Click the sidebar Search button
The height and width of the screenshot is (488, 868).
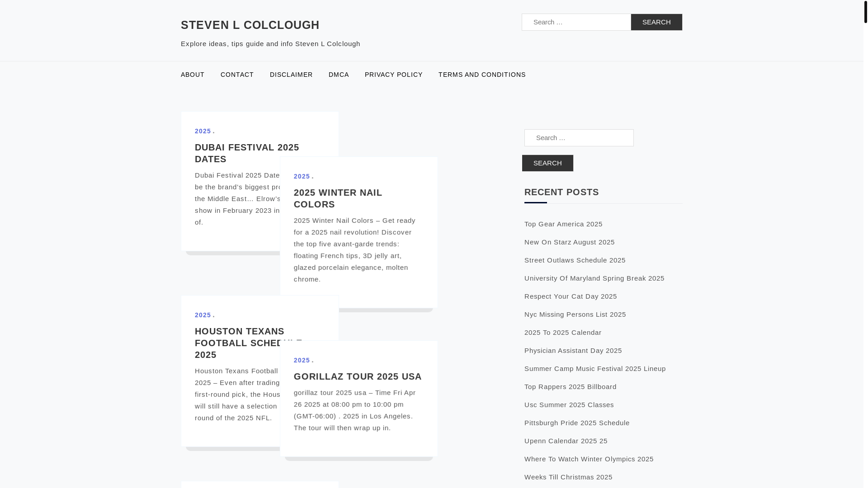547,163
